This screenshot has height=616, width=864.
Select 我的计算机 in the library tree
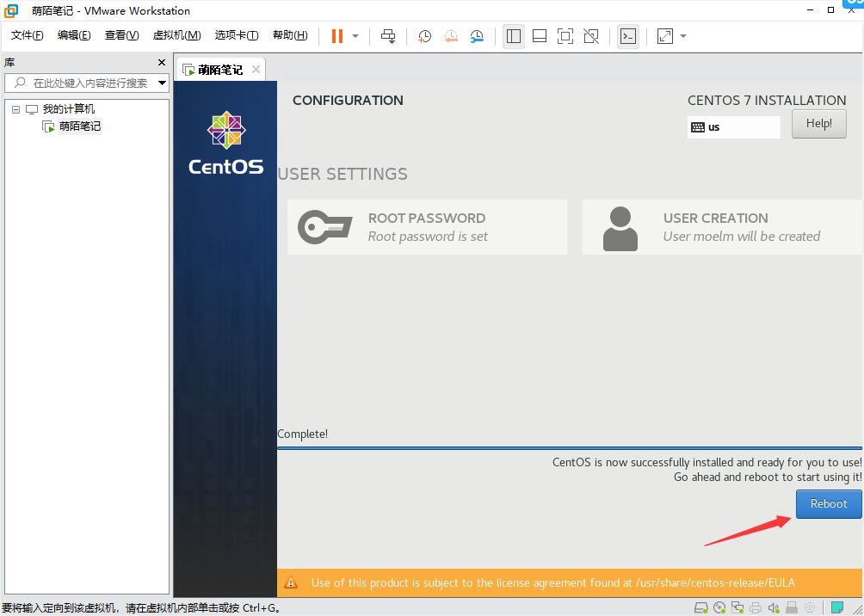(x=68, y=109)
